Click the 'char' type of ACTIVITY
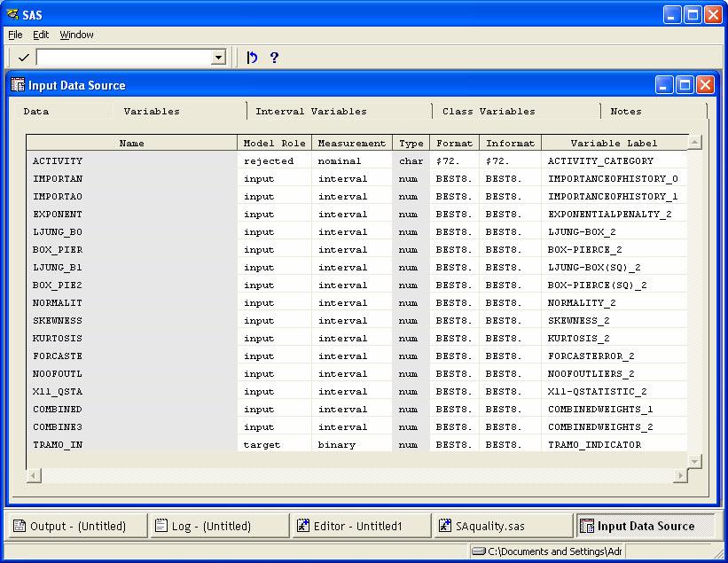The image size is (728, 563). point(411,161)
